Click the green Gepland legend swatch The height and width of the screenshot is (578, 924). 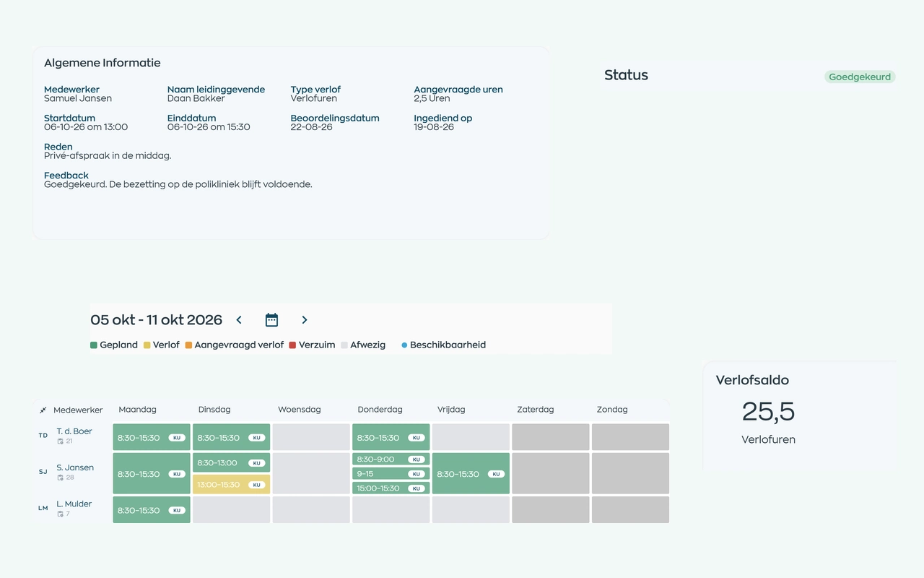[x=94, y=345]
